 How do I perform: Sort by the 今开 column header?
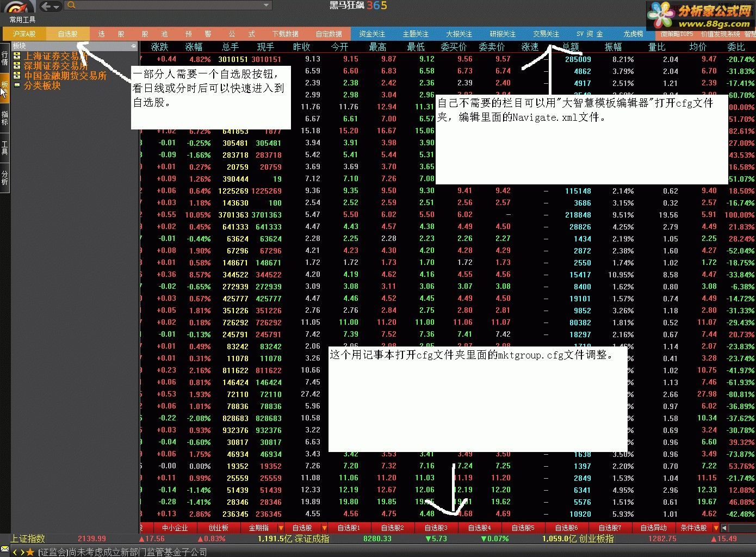click(x=340, y=47)
